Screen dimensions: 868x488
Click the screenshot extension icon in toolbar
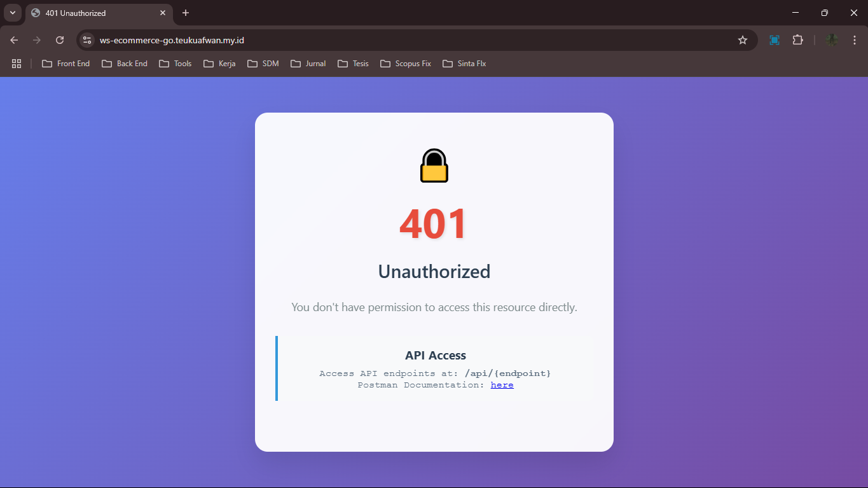pyautogui.click(x=774, y=40)
